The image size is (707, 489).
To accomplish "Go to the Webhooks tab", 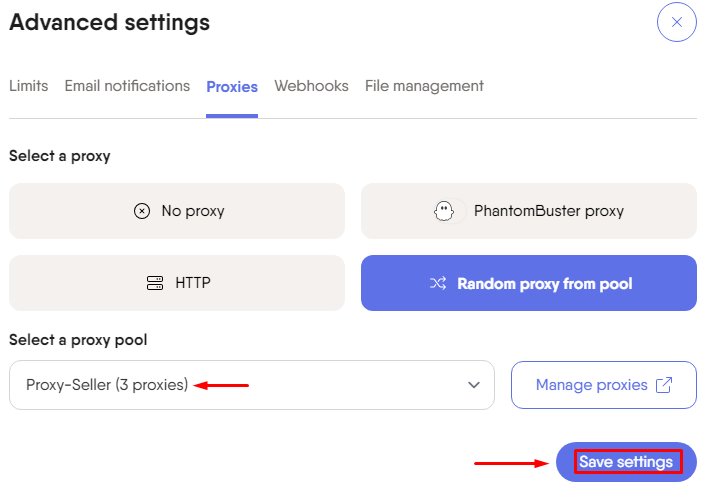I will (x=312, y=86).
